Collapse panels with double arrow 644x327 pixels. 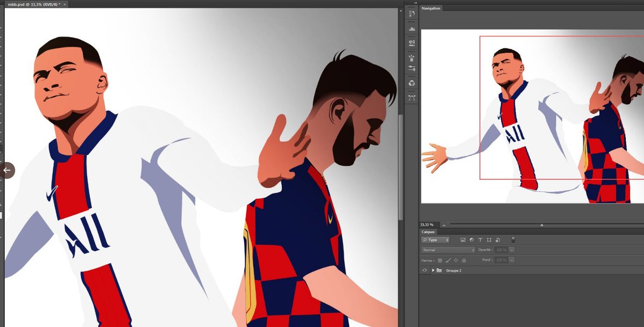415,2
